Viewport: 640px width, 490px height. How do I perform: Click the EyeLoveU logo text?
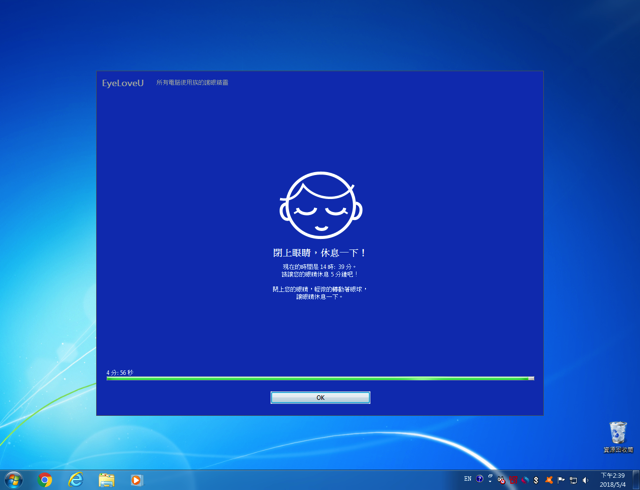point(123,83)
